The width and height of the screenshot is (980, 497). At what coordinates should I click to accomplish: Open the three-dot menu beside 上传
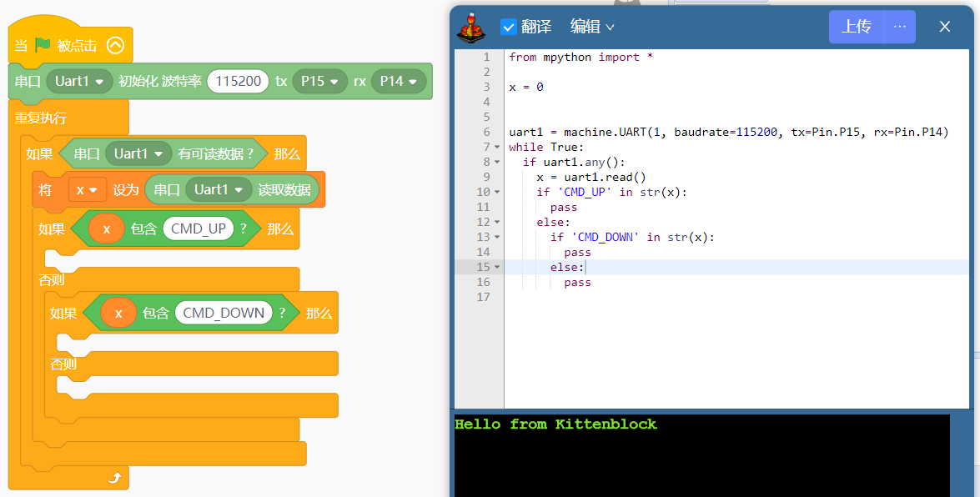coord(899,27)
